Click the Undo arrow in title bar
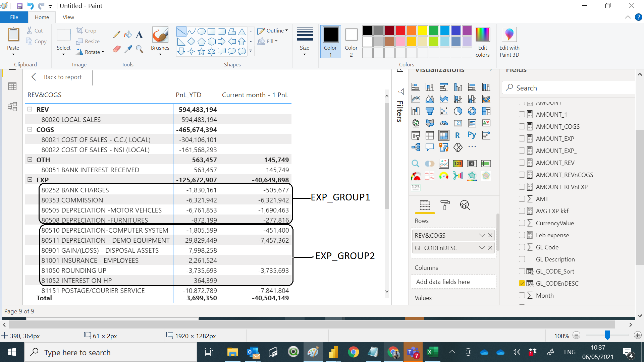Image resolution: width=644 pixels, height=362 pixels. (30, 6)
